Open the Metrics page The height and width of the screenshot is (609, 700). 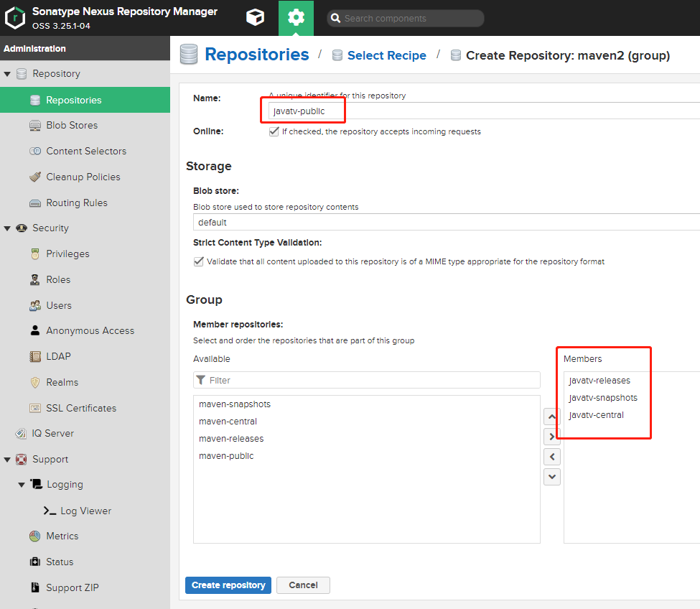(x=62, y=536)
